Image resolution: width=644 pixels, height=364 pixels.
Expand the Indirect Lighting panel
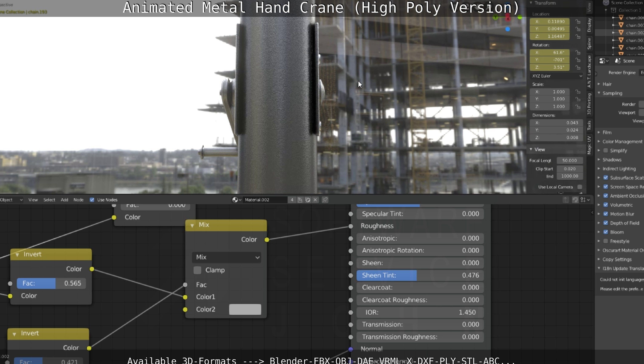[x=599, y=169]
